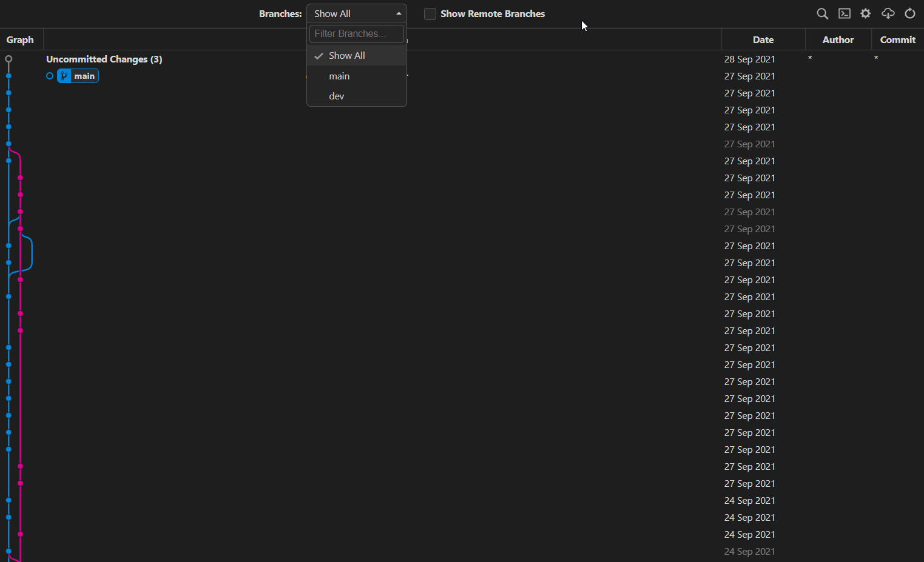Fetch from remotes with the cloud icon
The width and height of the screenshot is (924, 562).
point(888,13)
